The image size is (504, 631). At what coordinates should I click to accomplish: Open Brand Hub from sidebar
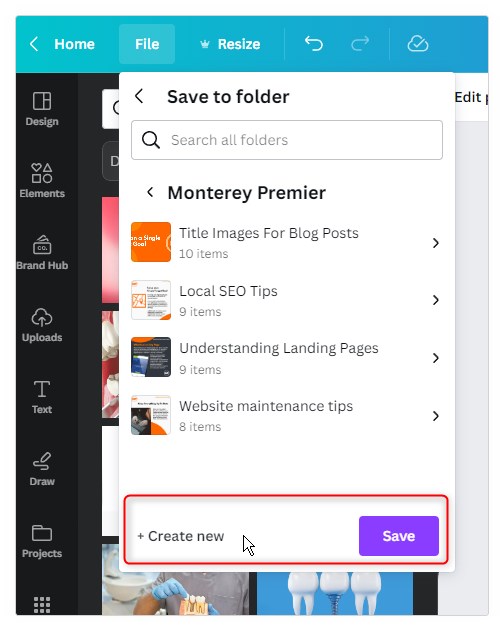pos(42,253)
